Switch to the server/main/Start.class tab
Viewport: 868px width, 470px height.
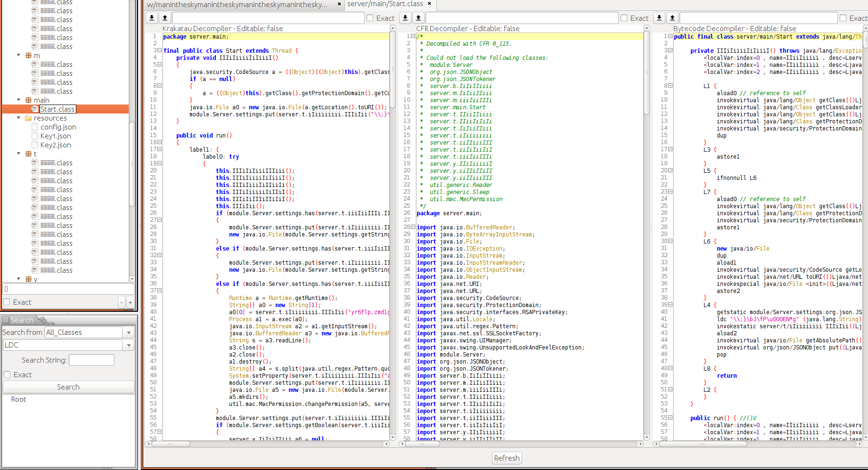[385, 4]
